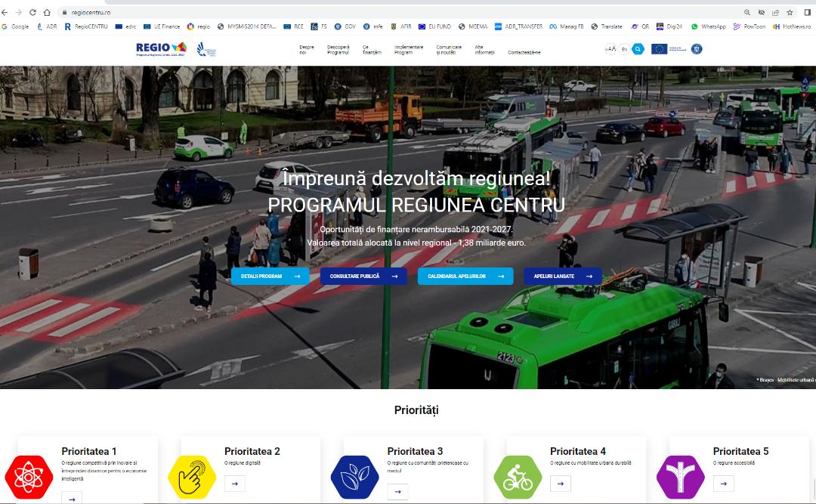Open the MEEMA bookmark
Screen dimensions: 816x504
coord(473,26)
